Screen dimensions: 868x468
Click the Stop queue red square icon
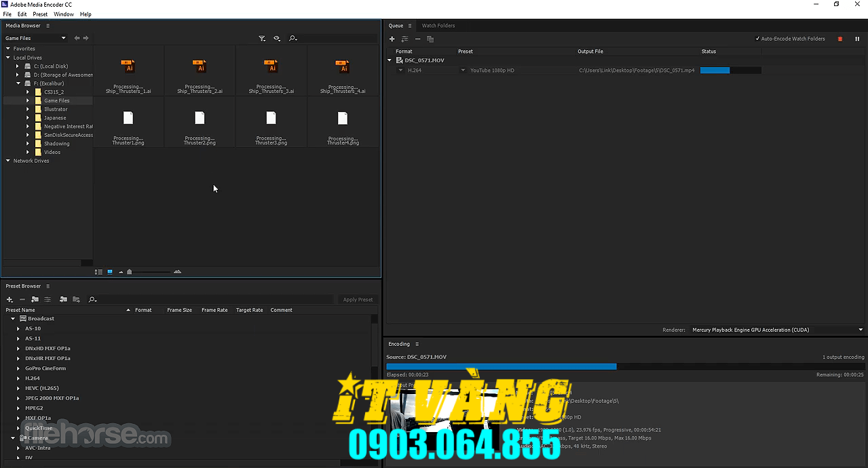[839, 39]
